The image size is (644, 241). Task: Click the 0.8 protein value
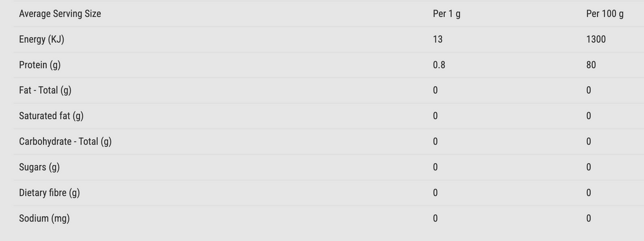coord(439,65)
